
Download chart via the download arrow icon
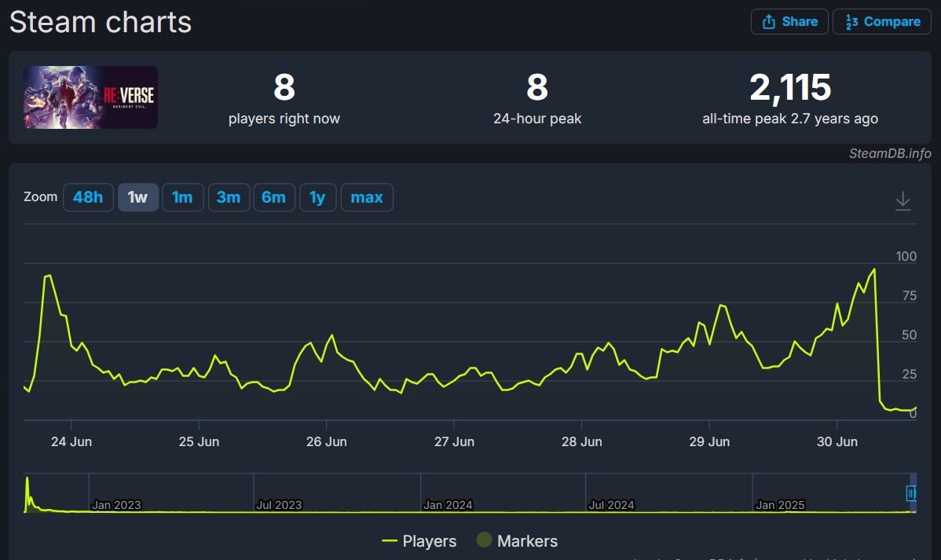coord(903,200)
